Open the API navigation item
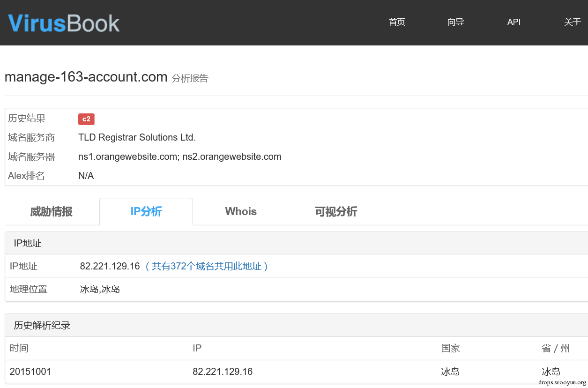 click(514, 22)
